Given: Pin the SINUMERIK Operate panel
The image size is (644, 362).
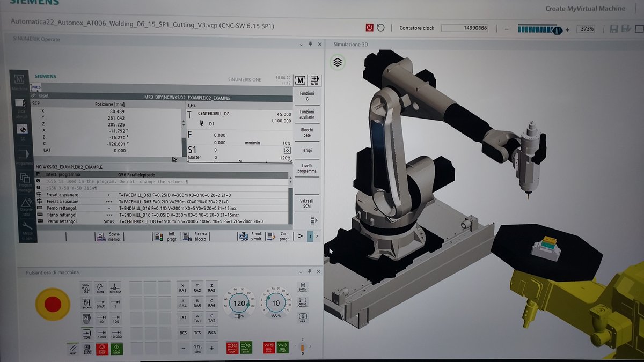Looking at the screenshot, I should tap(310, 45).
